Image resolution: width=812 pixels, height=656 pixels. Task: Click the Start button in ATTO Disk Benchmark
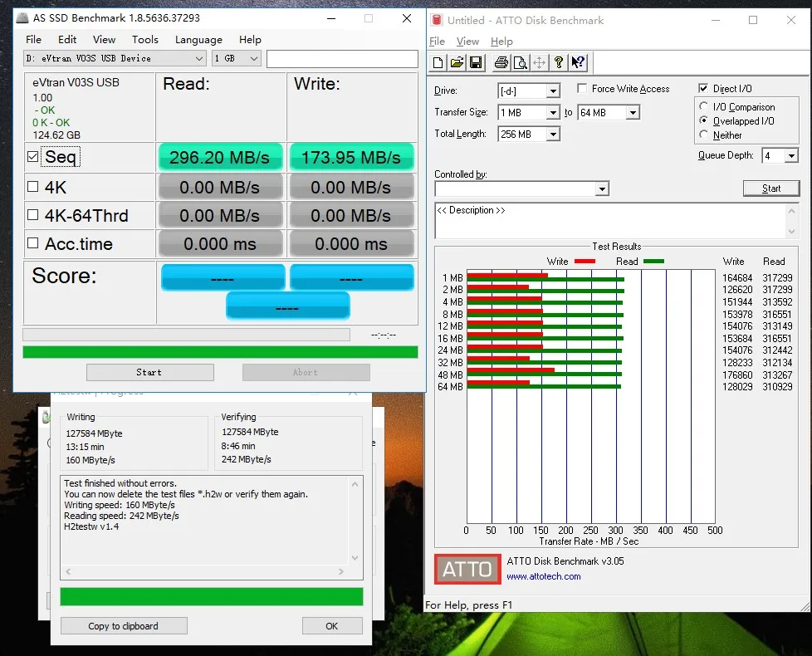pos(771,188)
